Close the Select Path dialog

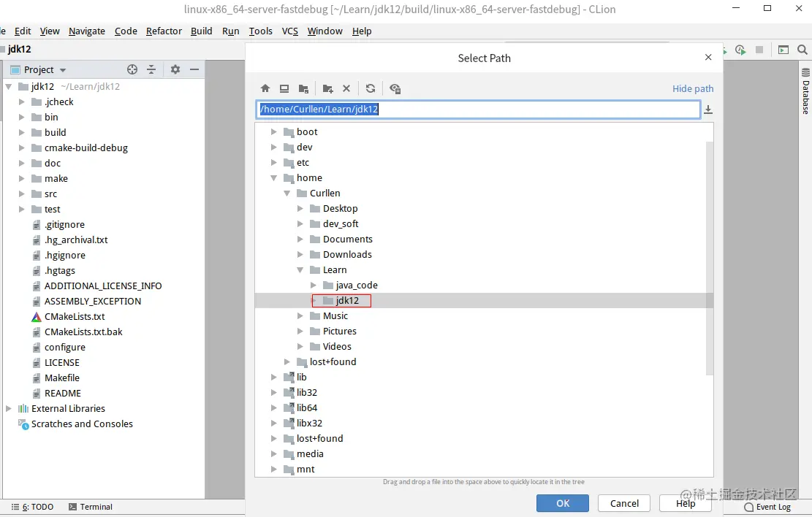click(x=708, y=57)
